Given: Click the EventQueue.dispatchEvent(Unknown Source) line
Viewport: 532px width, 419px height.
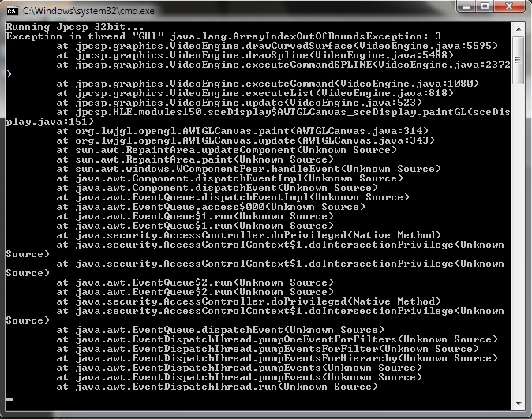Looking at the screenshot, I should coord(220,330).
